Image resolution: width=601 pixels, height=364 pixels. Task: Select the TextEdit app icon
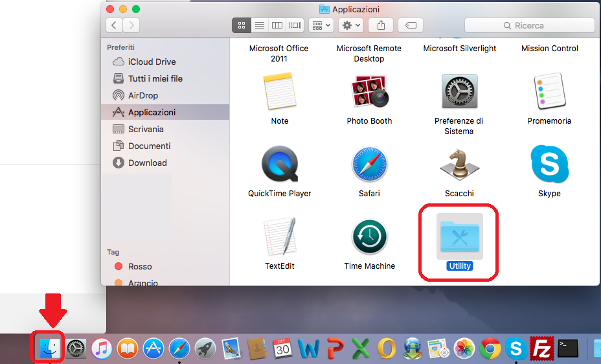(x=280, y=236)
